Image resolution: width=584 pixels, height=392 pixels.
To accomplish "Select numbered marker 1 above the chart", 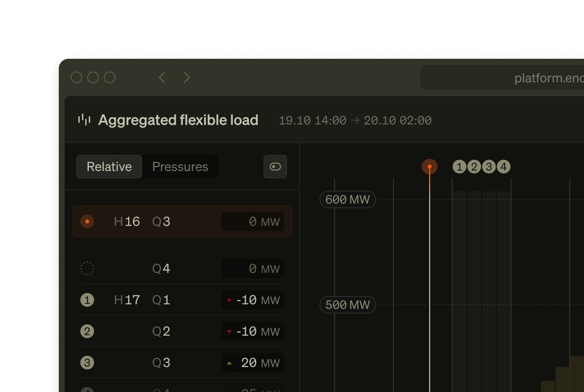I will click(x=459, y=167).
